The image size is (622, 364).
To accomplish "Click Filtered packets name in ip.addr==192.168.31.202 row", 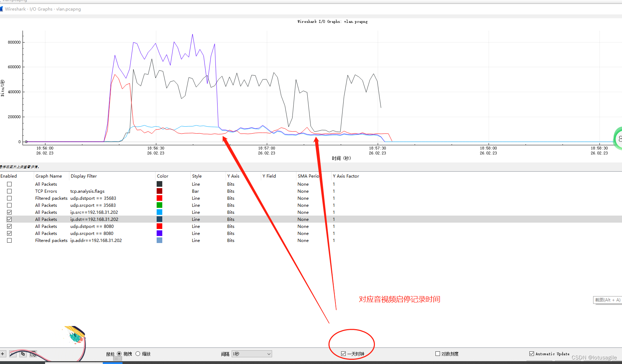I will (x=51, y=240).
